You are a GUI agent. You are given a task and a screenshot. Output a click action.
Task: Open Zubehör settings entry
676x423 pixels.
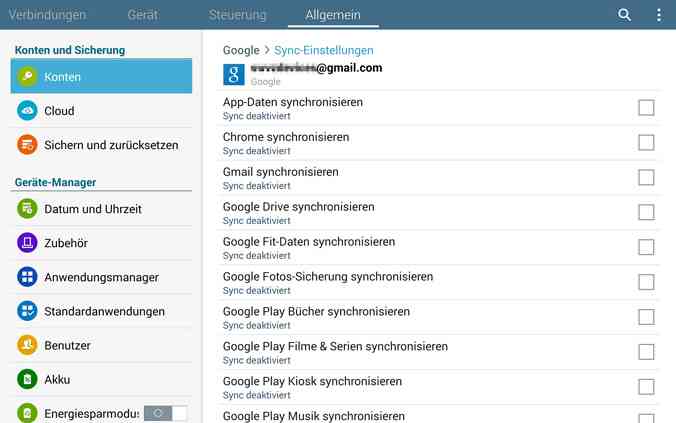[x=101, y=243]
